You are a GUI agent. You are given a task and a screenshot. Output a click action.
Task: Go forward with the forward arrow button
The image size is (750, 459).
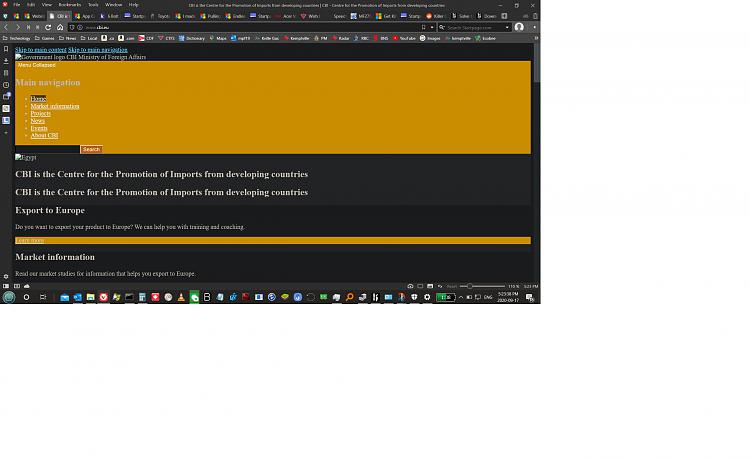click(x=18, y=27)
